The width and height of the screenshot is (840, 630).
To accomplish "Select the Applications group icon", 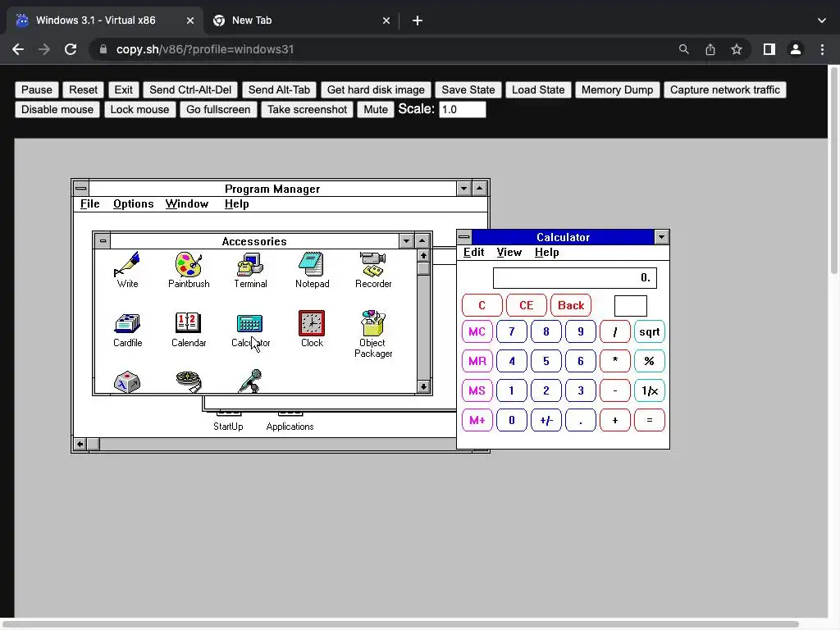I will [x=290, y=422].
